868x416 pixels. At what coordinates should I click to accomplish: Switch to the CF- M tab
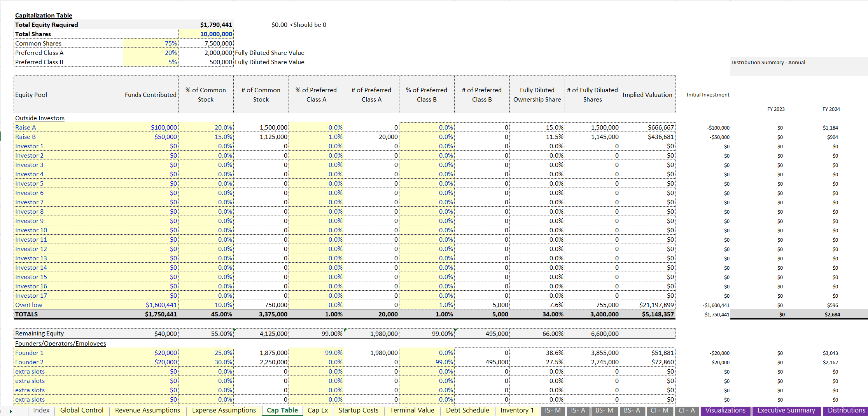coord(660,411)
